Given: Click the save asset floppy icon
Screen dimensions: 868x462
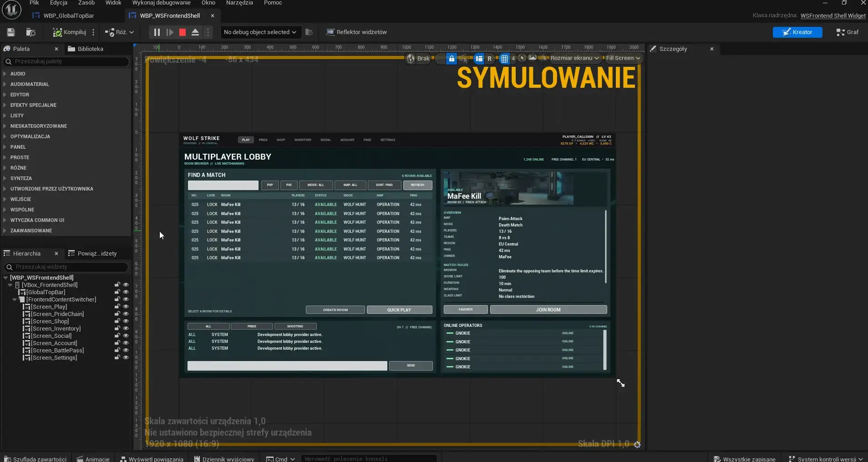Looking at the screenshot, I should 11,32.
